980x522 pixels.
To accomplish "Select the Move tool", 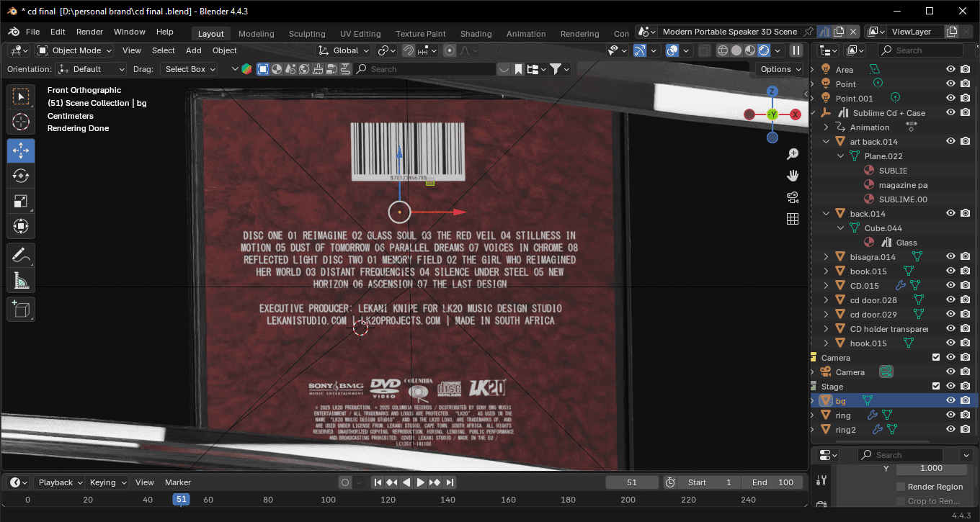I will (21, 150).
